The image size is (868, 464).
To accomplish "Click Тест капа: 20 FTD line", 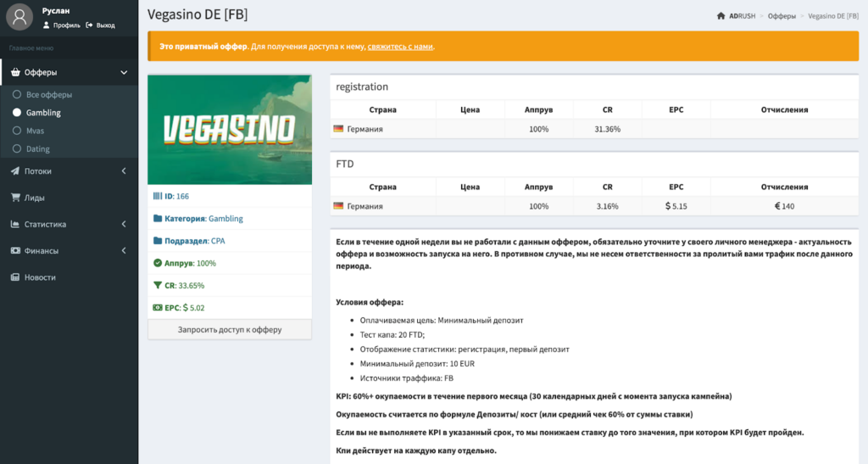I will pyautogui.click(x=392, y=335).
